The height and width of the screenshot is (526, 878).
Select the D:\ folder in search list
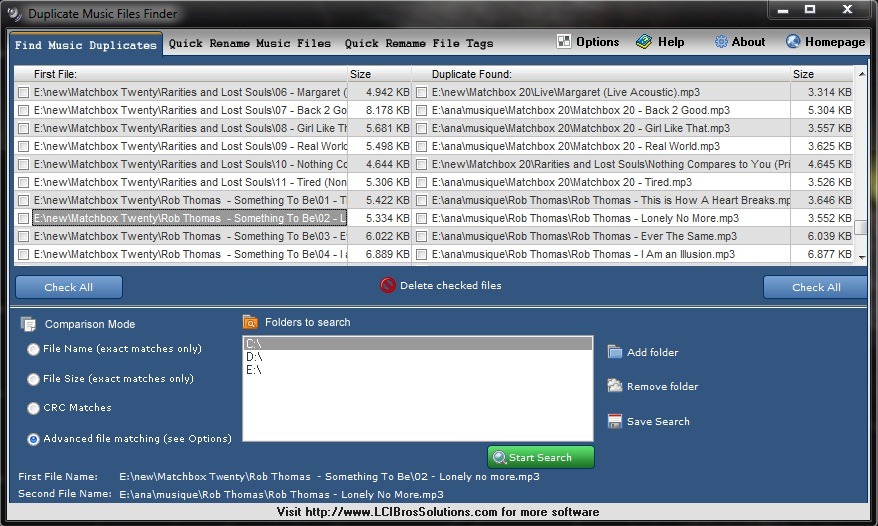[254, 357]
